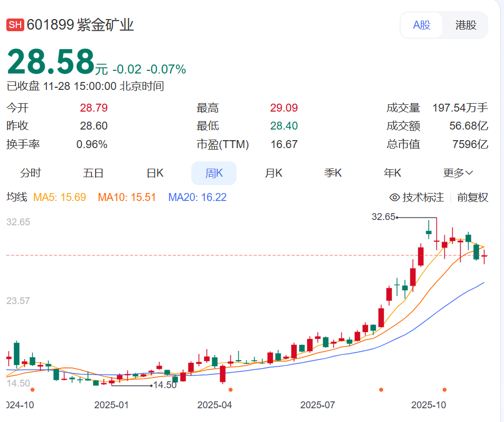
Task: Click the blue MA20 legend label
Action: 197,198
